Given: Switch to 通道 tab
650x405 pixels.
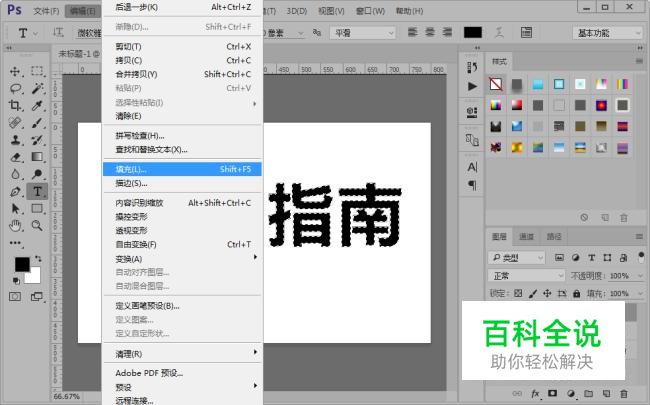Looking at the screenshot, I should (526, 237).
